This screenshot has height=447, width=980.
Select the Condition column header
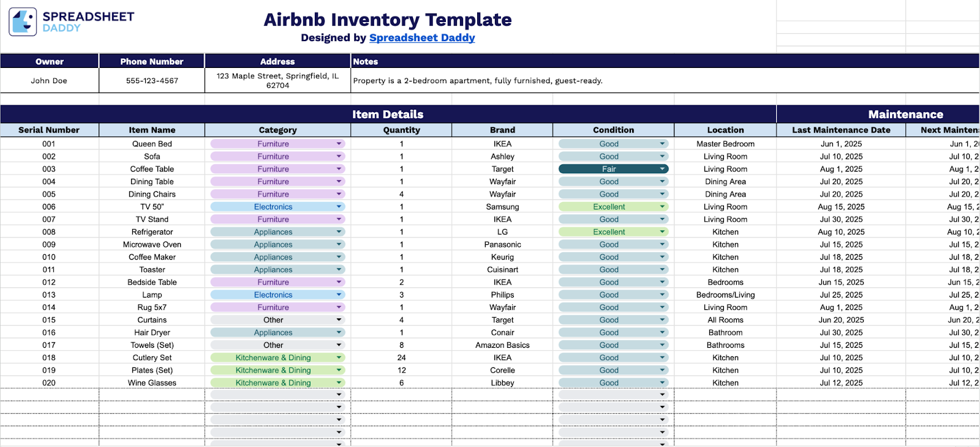click(613, 130)
